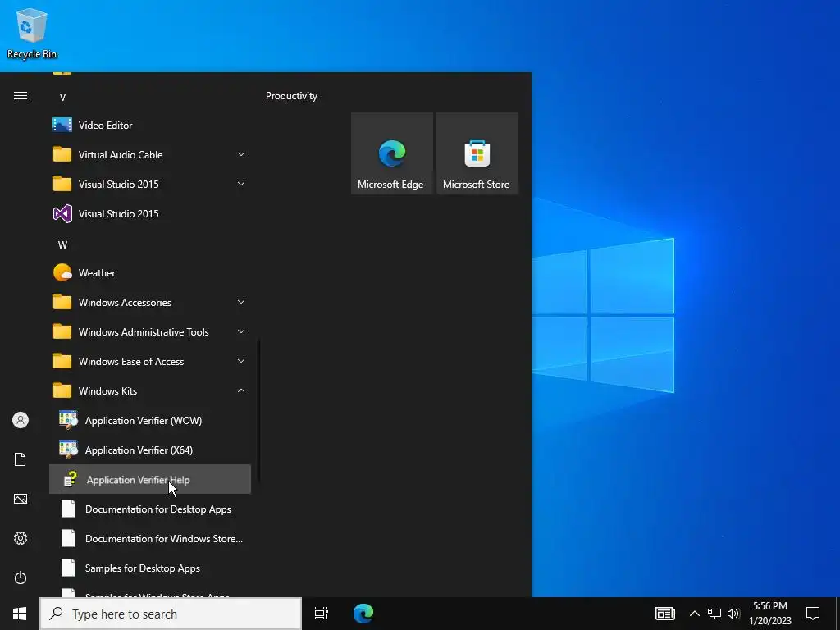Click the Windows Accessories folder icon

tap(62, 302)
